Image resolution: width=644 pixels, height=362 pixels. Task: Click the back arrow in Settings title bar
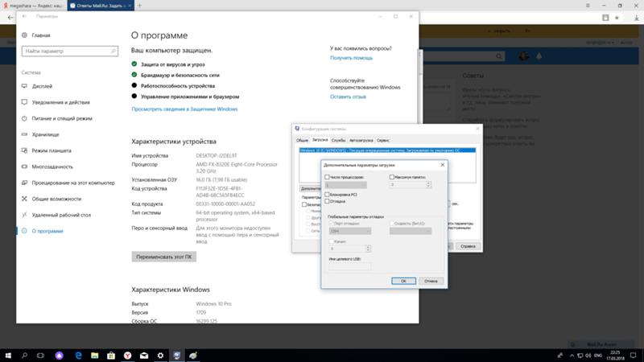click(x=24, y=16)
